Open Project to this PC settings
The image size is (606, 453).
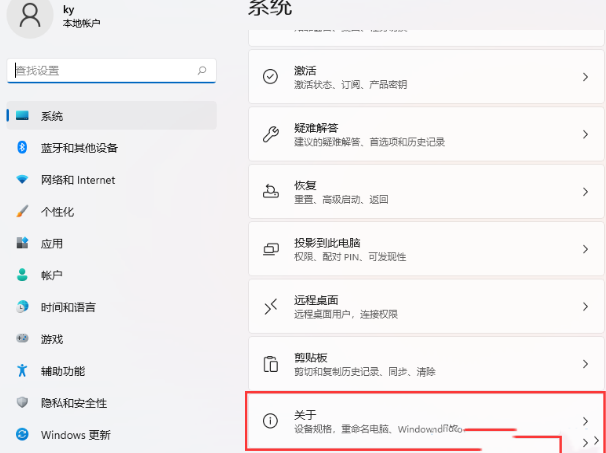pyautogui.click(x=420, y=249)
